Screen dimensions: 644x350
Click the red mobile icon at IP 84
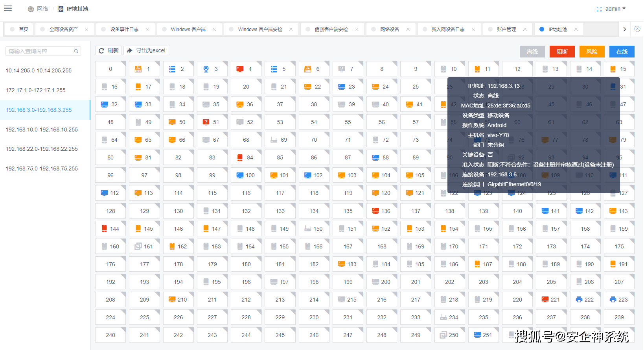coord(240,157)
